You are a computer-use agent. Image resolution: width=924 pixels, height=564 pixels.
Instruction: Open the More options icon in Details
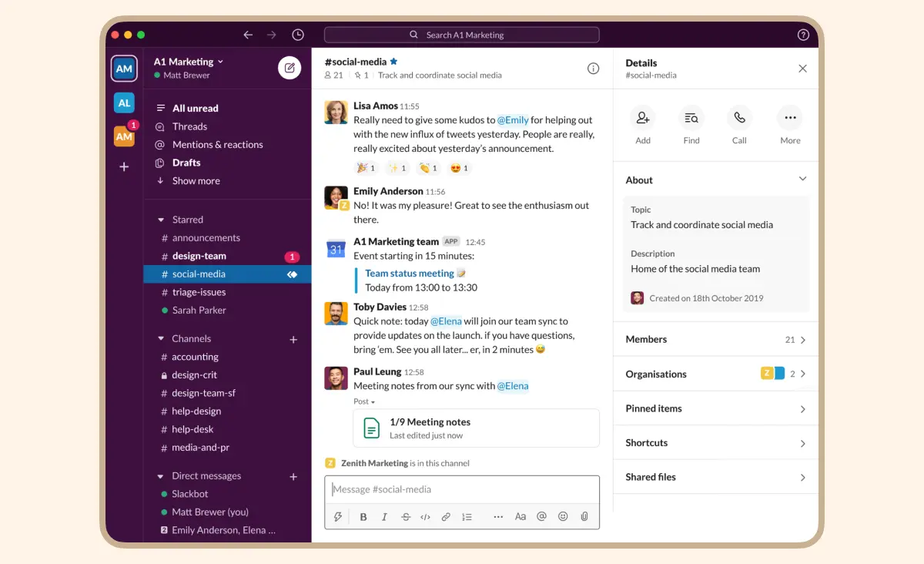(790, 118)
